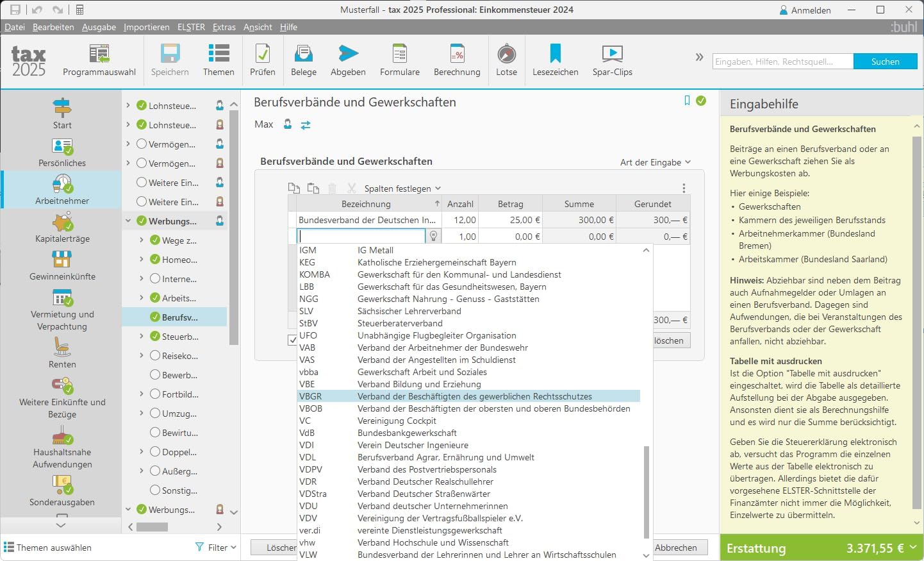924x561 pixels.
Task: Click the search input field in toolbar
Action: (x=782, y=62)
